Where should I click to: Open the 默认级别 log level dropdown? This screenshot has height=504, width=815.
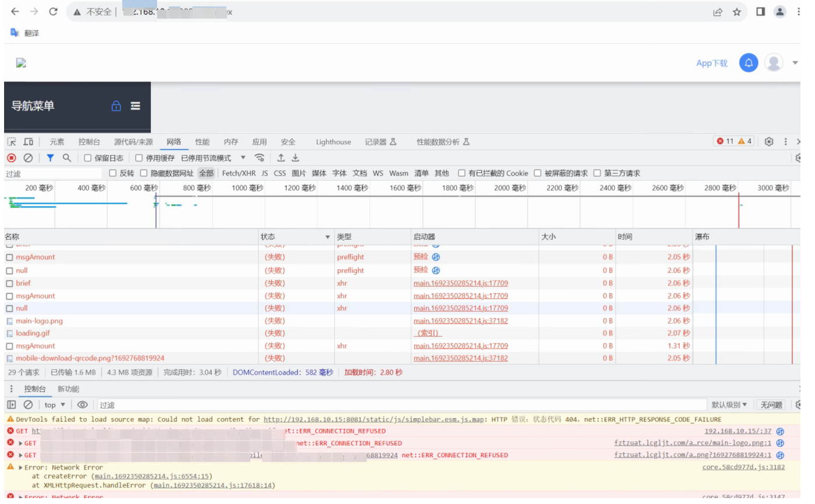pyautogui.click(x=728, y=404)
